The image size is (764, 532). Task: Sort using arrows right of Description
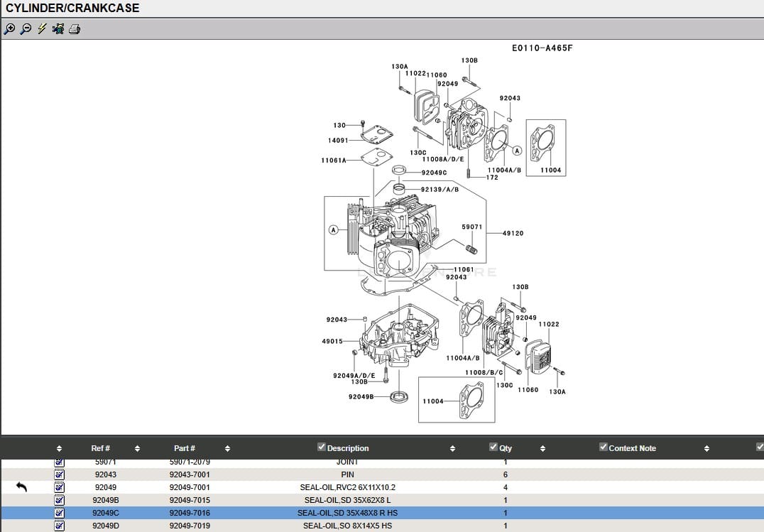[x=452, y=449]
